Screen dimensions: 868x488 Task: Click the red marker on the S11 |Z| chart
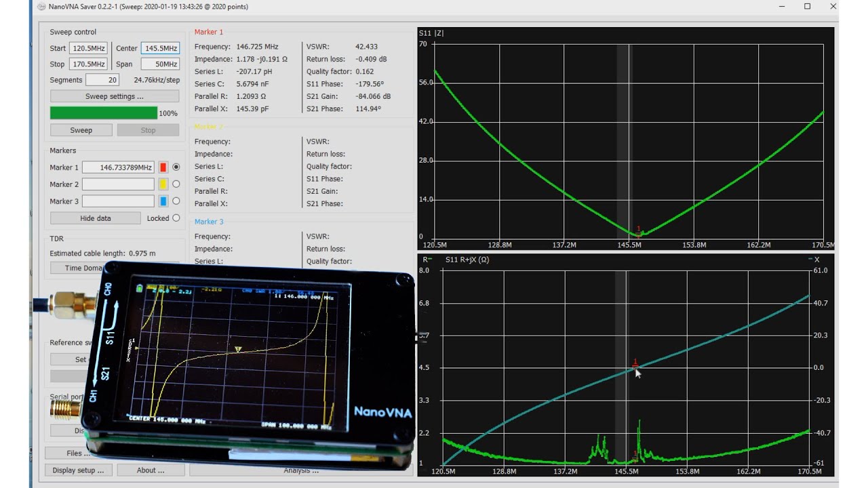(638, 232)
